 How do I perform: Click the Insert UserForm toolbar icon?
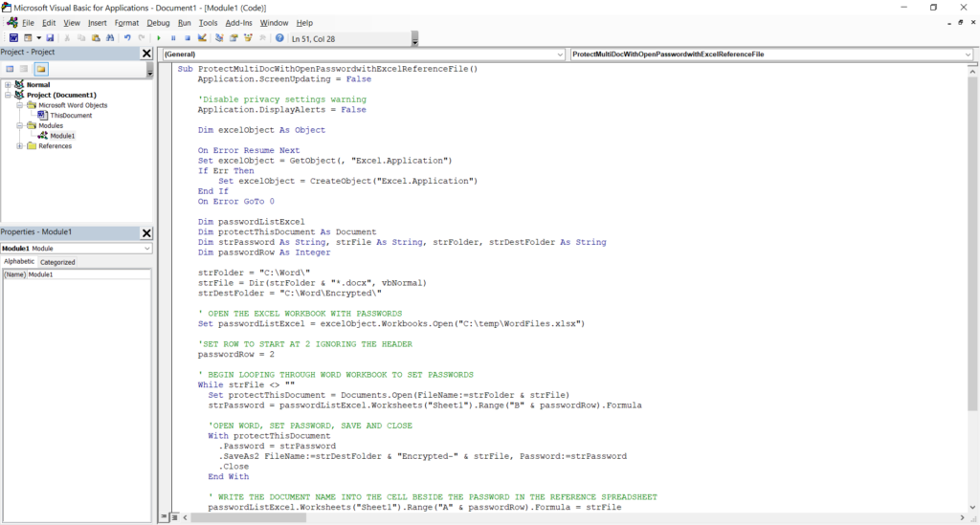[x=28, y=38]
